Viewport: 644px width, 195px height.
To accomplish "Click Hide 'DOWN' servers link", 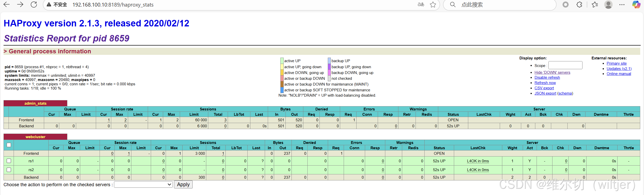I will tap(552, 72).
